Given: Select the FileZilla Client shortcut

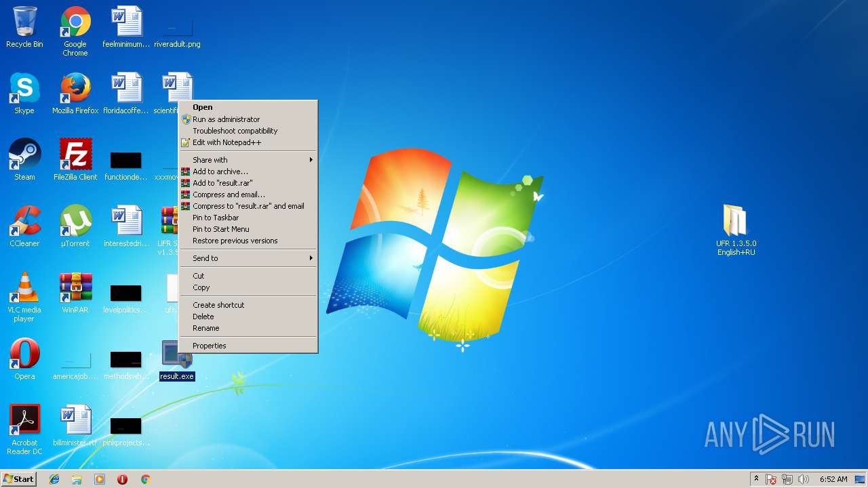Looking at the screenshot, I should coord(75,160).
